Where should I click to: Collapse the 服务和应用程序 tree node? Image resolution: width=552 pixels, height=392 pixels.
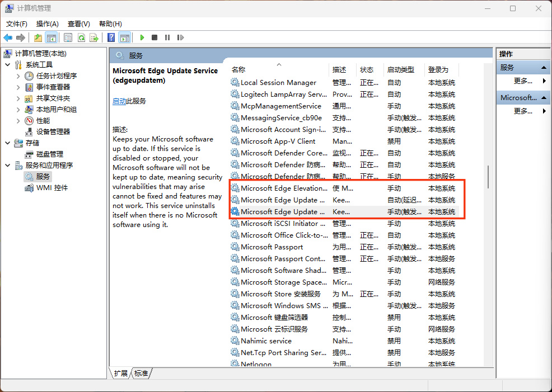click(8, 165)
